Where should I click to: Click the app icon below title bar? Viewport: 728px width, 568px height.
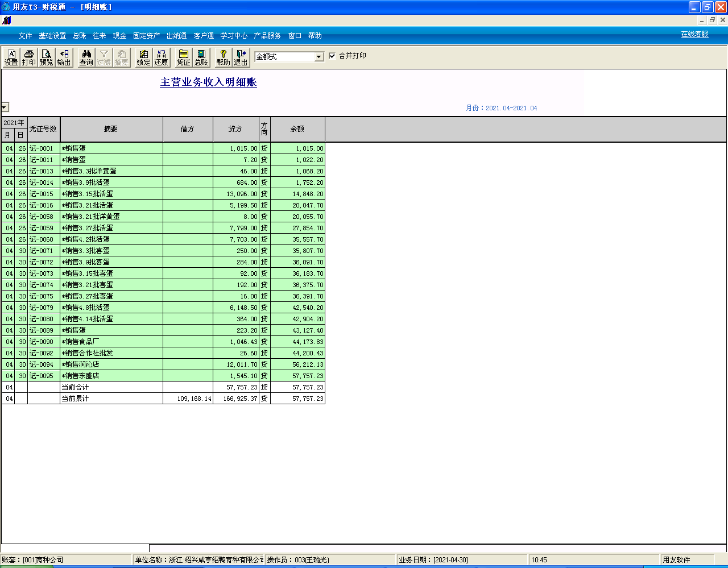click(6, 20)
